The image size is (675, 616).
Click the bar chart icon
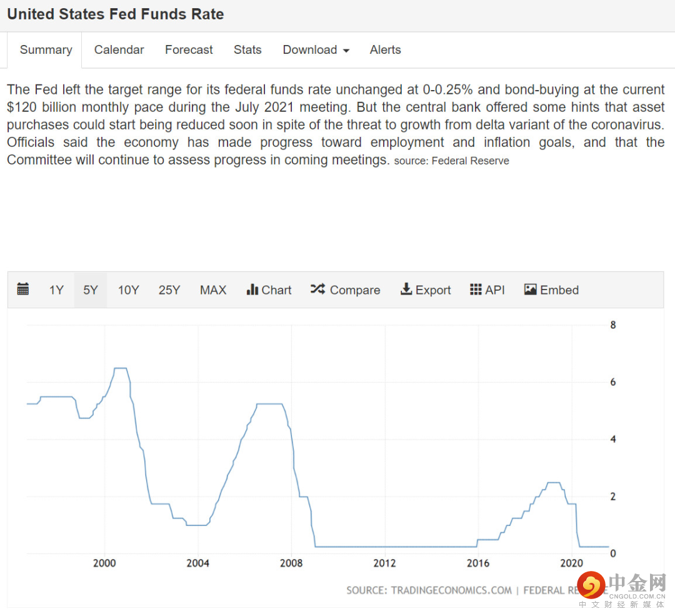coord(252,290)
